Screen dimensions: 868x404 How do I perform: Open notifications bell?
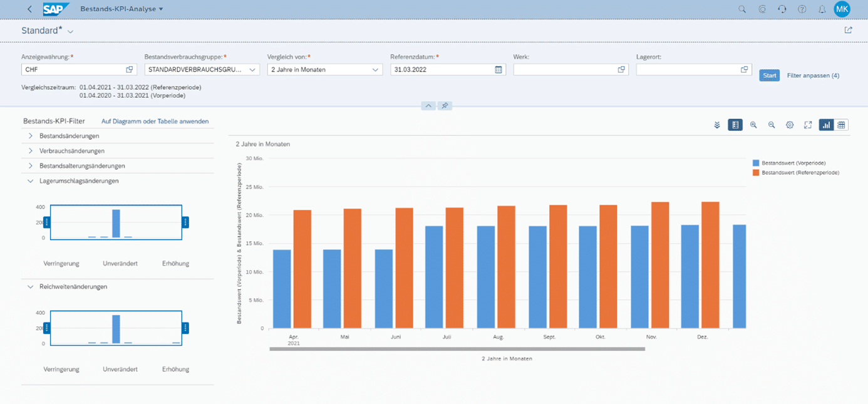coord(822,9)
